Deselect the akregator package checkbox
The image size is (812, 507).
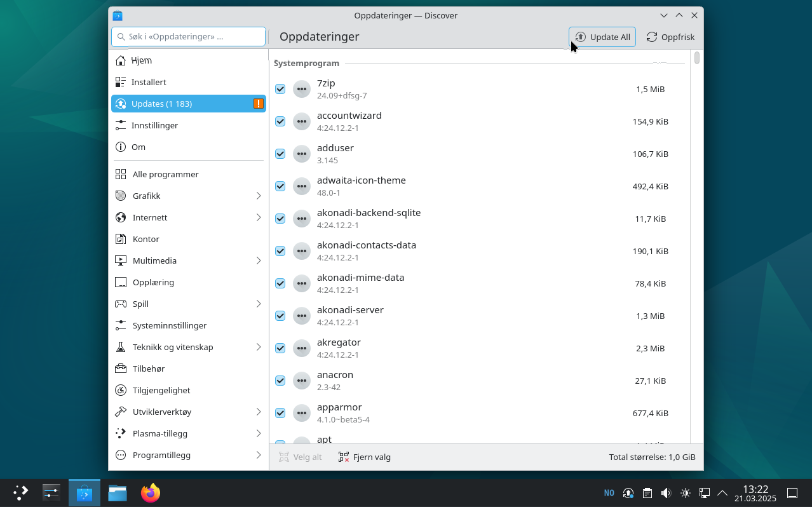coord(280,348)
